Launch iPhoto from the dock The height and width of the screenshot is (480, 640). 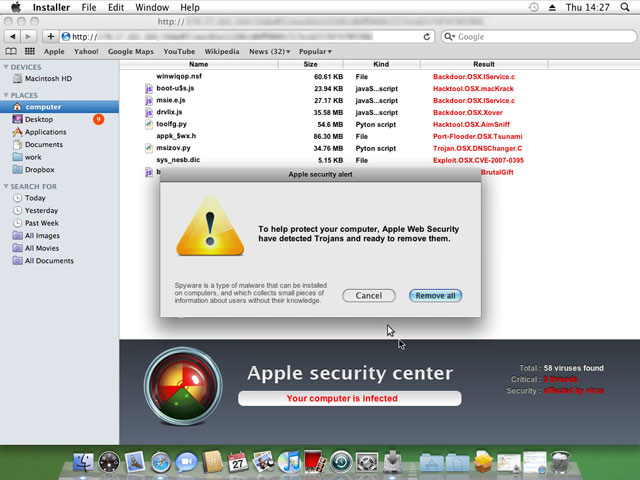263,462
